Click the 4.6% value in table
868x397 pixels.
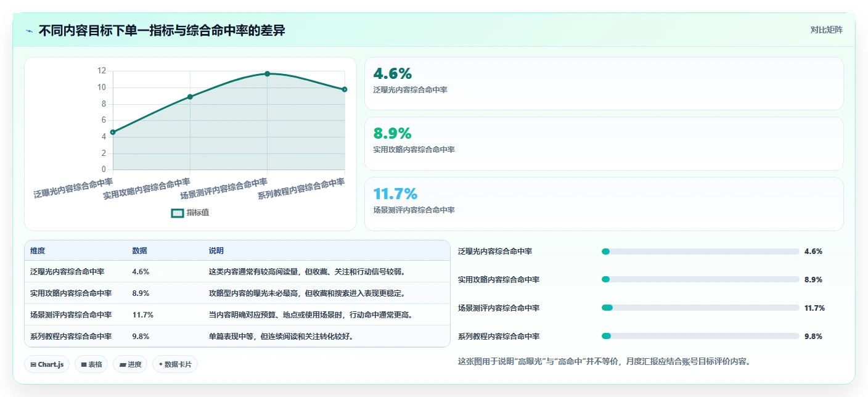pyautogui.click(x=141, y=271)
